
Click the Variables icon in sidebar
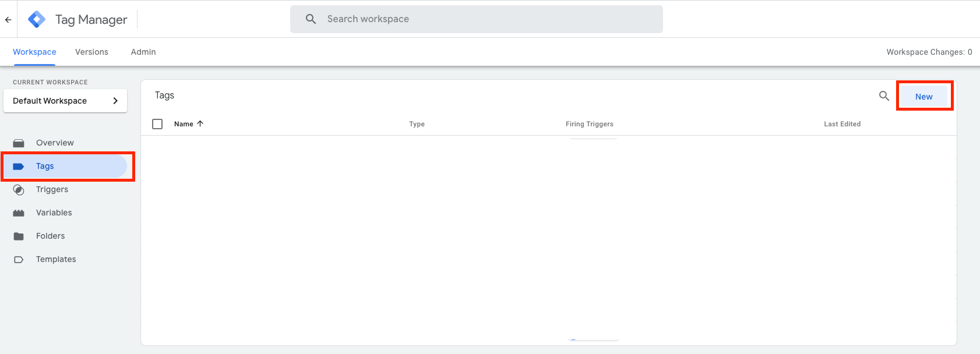coord(19,213)
